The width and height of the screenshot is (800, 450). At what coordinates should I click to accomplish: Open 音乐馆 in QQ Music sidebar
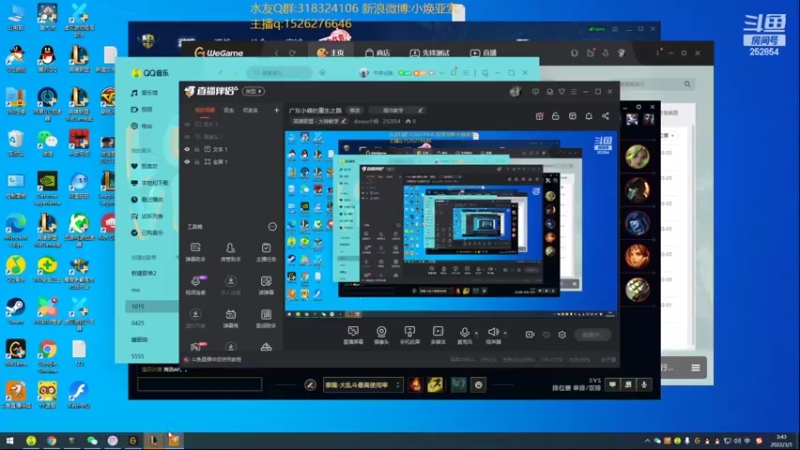tap(145, 93)
